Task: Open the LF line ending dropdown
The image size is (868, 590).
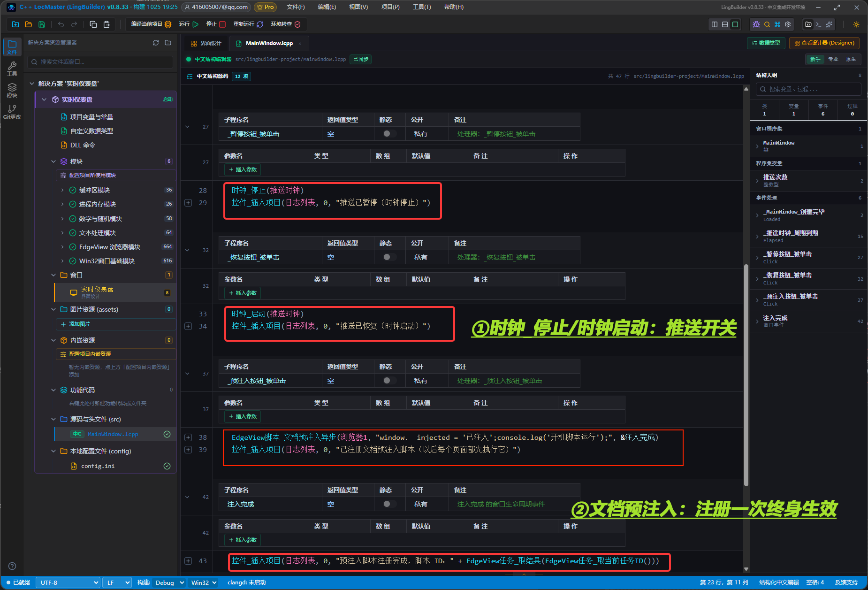Action: pyautogui.click(x=117, y=582)
